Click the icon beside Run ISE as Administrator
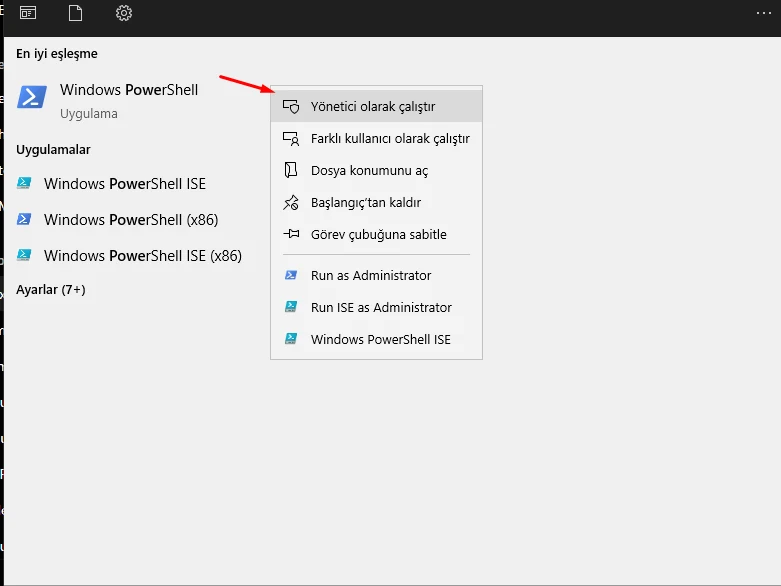The width and height of the screenshot is (781, 586). [291, 307]
